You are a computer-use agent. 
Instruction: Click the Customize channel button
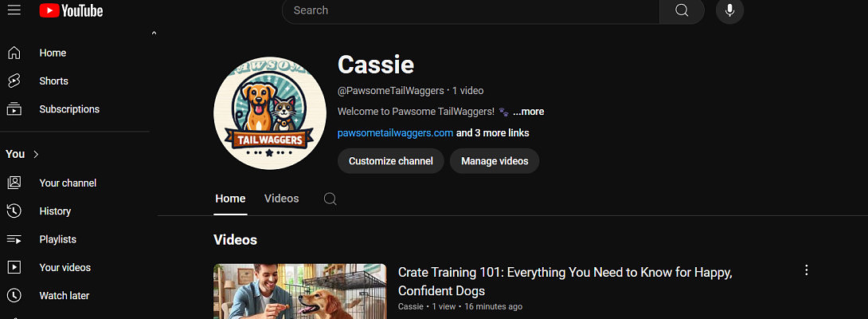point(390,161)
